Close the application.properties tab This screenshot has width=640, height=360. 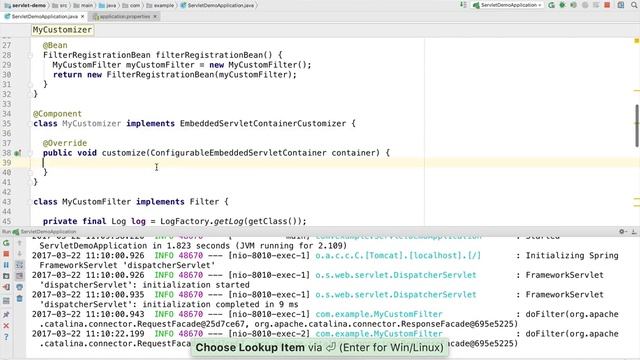coord(155,17)
